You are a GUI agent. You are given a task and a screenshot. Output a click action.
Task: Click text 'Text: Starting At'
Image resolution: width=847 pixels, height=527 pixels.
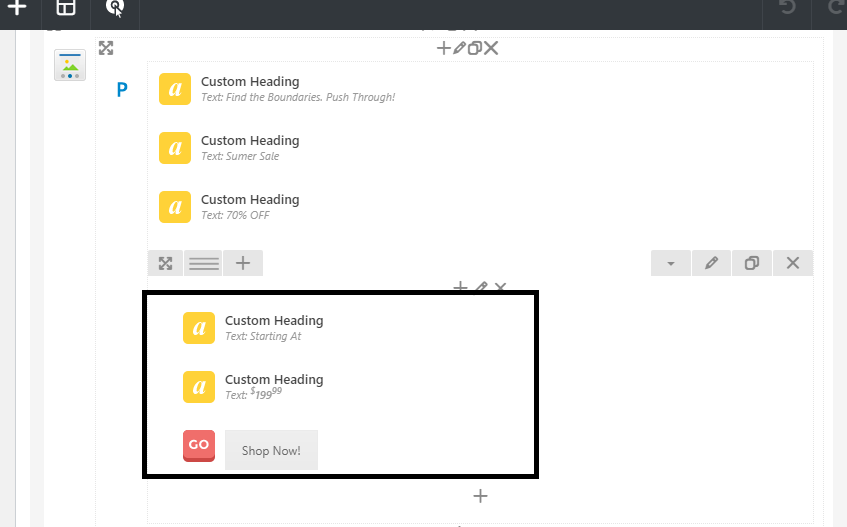click(x=263, y=336)
